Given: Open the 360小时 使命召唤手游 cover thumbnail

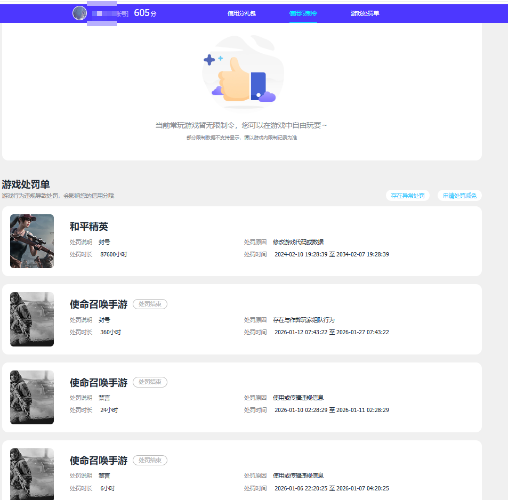Looking at the screenshot, I should point(32,319).
